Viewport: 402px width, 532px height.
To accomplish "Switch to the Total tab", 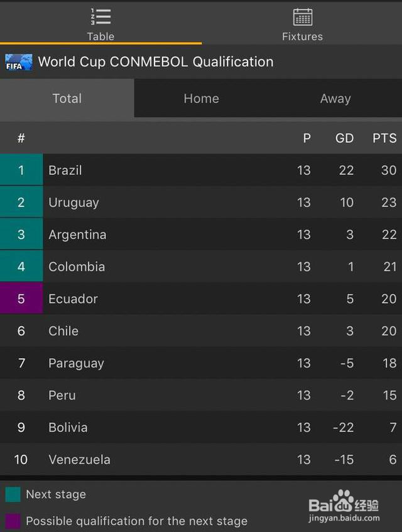I will click(x=67, y=98).
